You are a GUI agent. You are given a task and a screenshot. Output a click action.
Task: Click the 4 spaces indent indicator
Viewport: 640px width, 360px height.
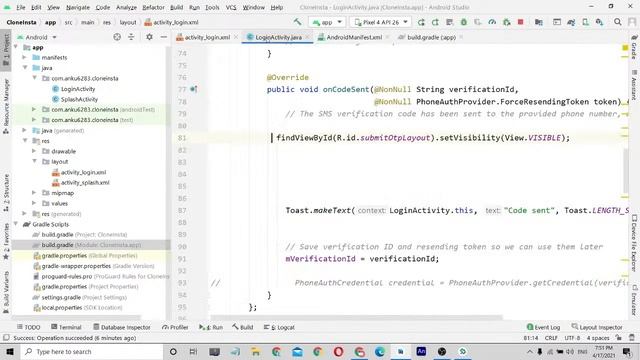click(598, 338)
